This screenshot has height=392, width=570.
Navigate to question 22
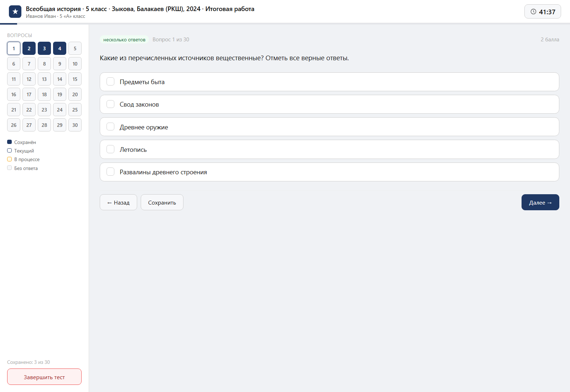pyautogui.click(x=29, y=110)
